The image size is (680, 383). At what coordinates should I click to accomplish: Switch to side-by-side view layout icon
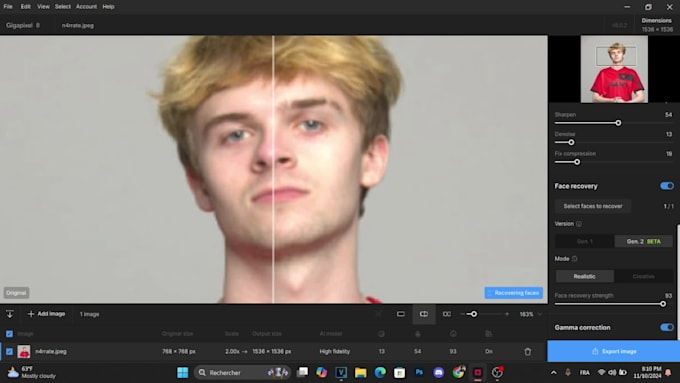coord(447,314)
